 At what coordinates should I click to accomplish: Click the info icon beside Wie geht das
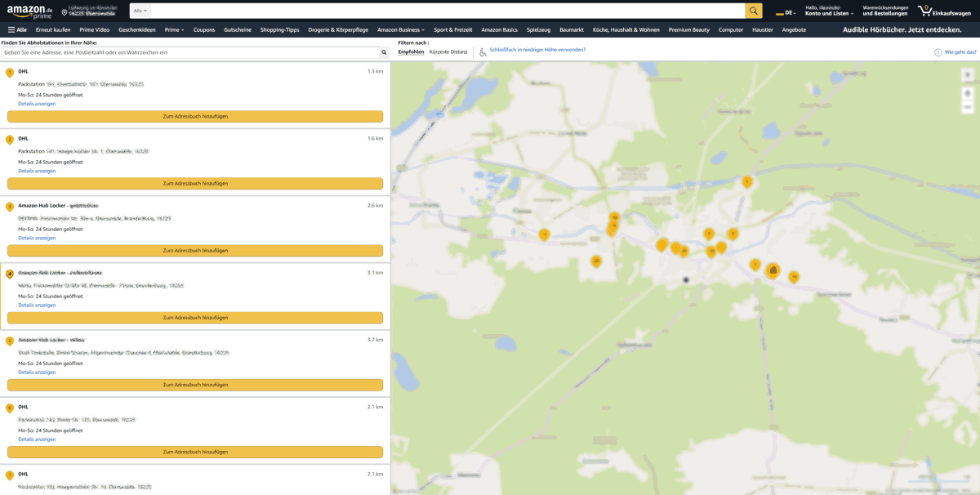938,52
